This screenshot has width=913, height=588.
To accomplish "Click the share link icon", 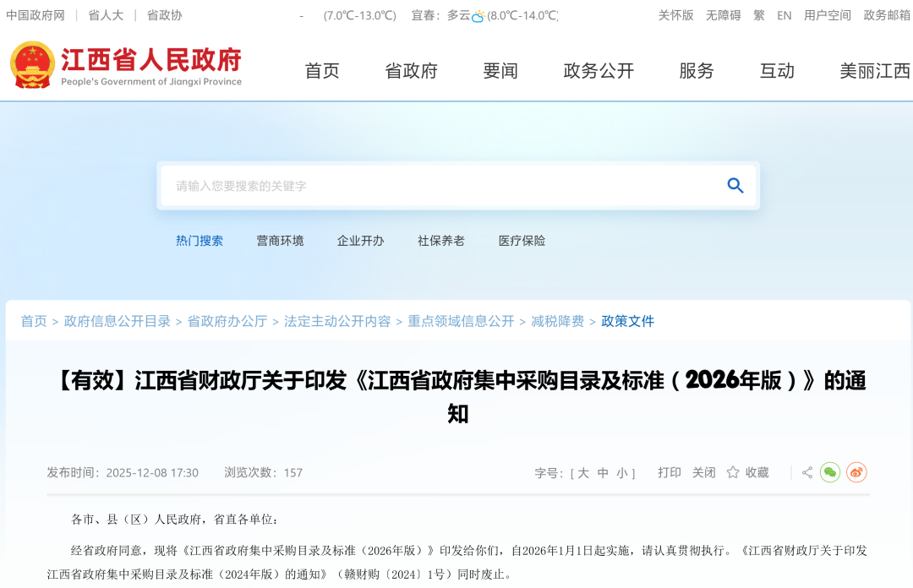I will point(806,472).
